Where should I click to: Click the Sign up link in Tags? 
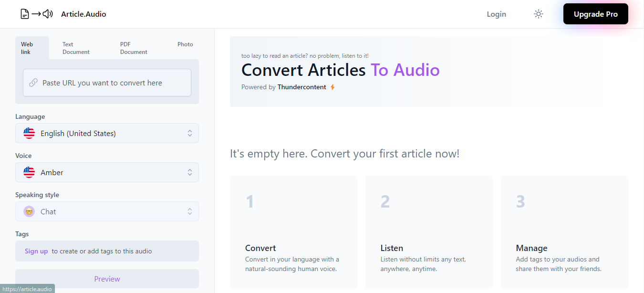tap(36, 251)
